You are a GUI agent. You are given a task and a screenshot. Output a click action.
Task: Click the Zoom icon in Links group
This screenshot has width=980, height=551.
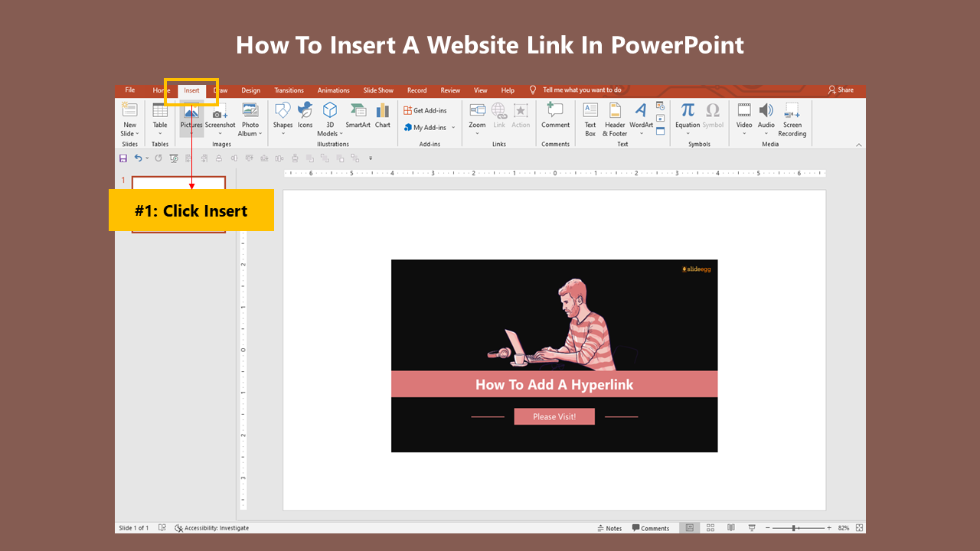477,110
